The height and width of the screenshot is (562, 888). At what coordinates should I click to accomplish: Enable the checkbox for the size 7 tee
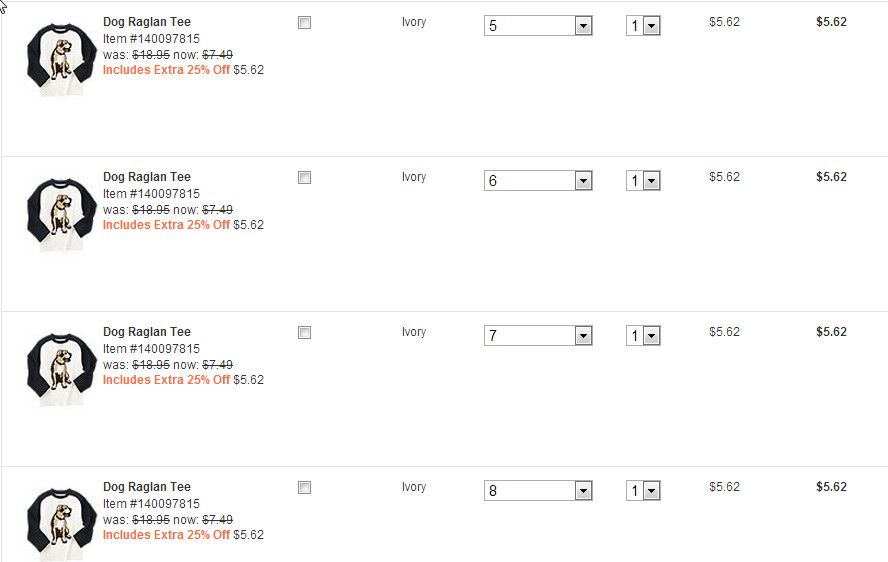tap(305, 332)
